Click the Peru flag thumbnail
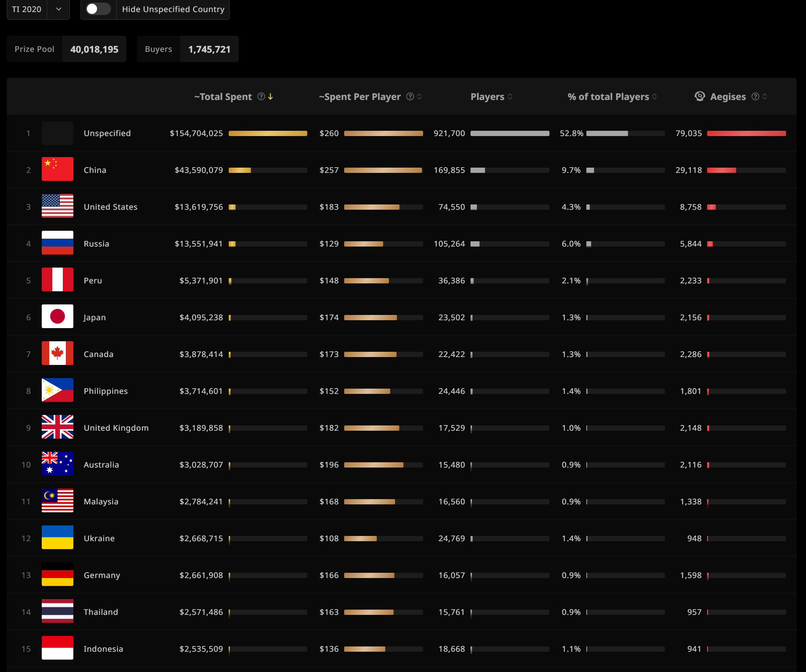This screenshot has height=672, width=806. pos(57,280)
